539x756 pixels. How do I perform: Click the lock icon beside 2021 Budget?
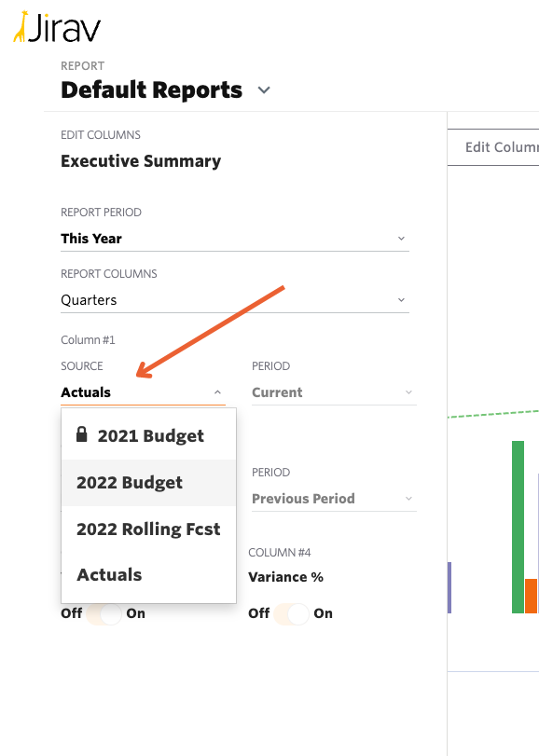[81, 435]
